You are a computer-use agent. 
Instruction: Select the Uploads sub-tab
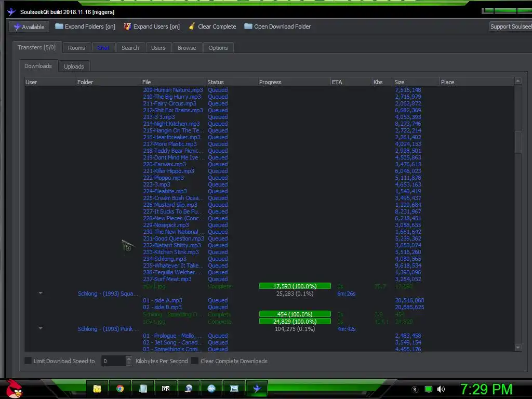(x=74, y=66)
